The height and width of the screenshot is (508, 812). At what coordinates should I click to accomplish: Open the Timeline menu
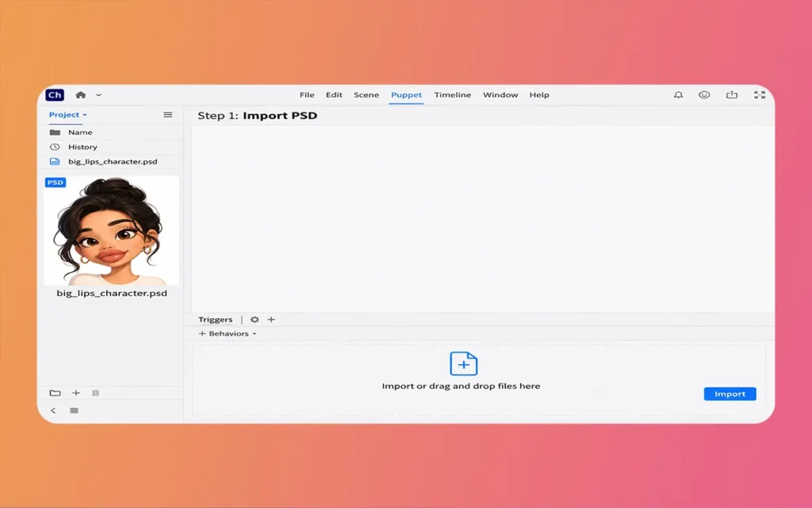coord(452,95)
